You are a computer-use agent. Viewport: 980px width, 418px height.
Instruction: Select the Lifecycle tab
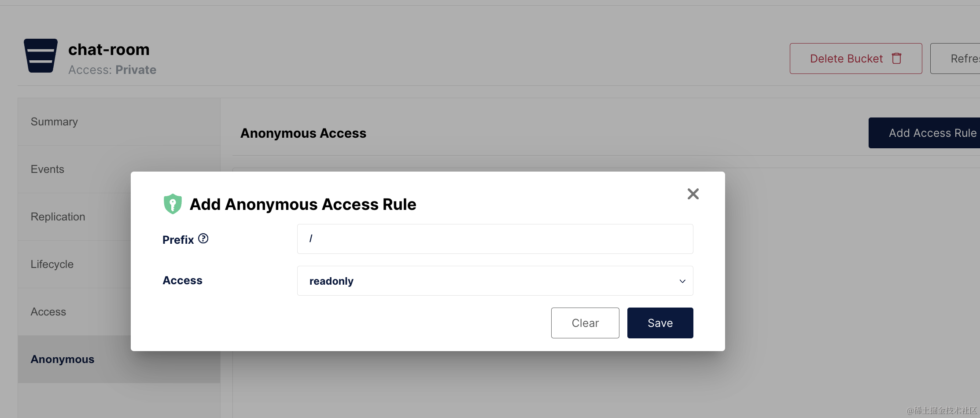pos(52,264)
